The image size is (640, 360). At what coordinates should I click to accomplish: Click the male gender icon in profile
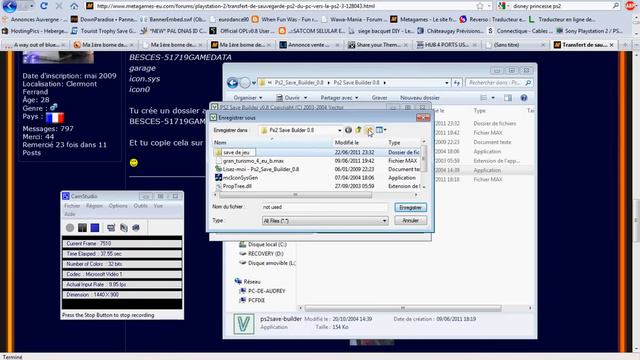click(53, 107)
